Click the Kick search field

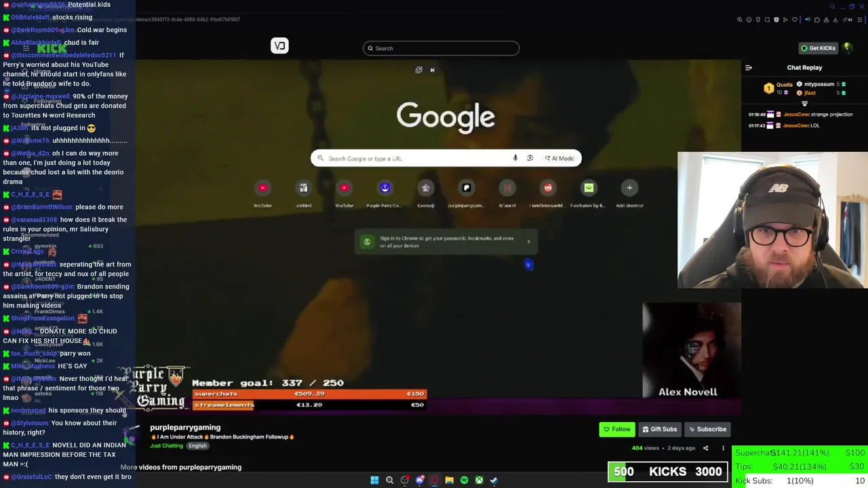click(441, 48)
